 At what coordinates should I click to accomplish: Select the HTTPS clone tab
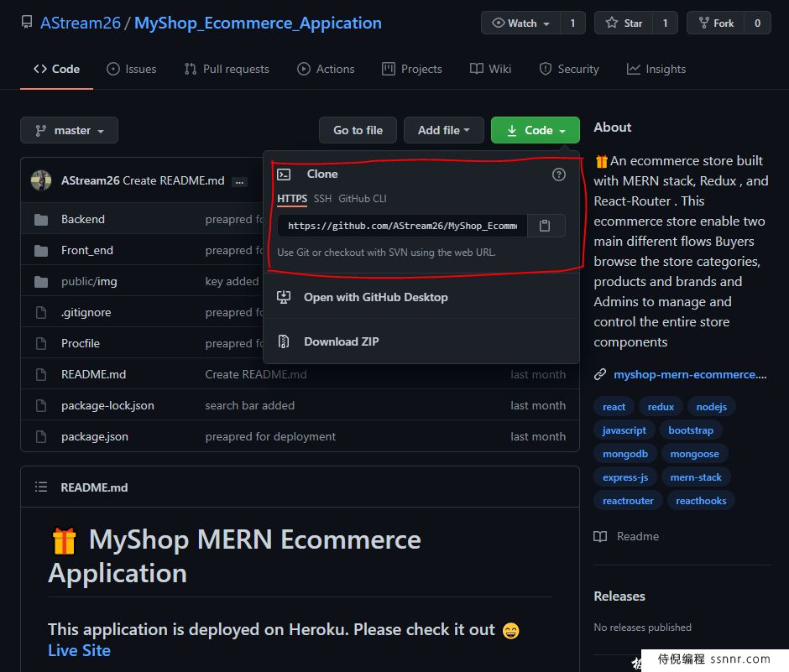(x=292, y=199)
